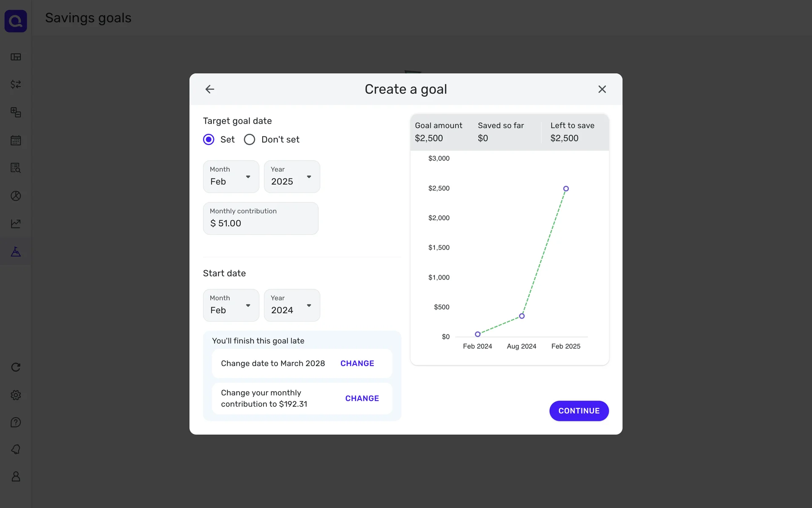This screenshot has height=508, width=812.
Task: Expand the target date Year 2025 dropdown
Action: (x=292, y=177)
